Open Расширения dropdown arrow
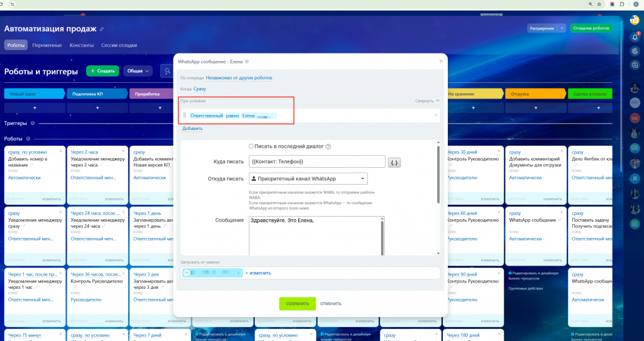The width and height of the screenshot is (644, 341). click(562, 28)
